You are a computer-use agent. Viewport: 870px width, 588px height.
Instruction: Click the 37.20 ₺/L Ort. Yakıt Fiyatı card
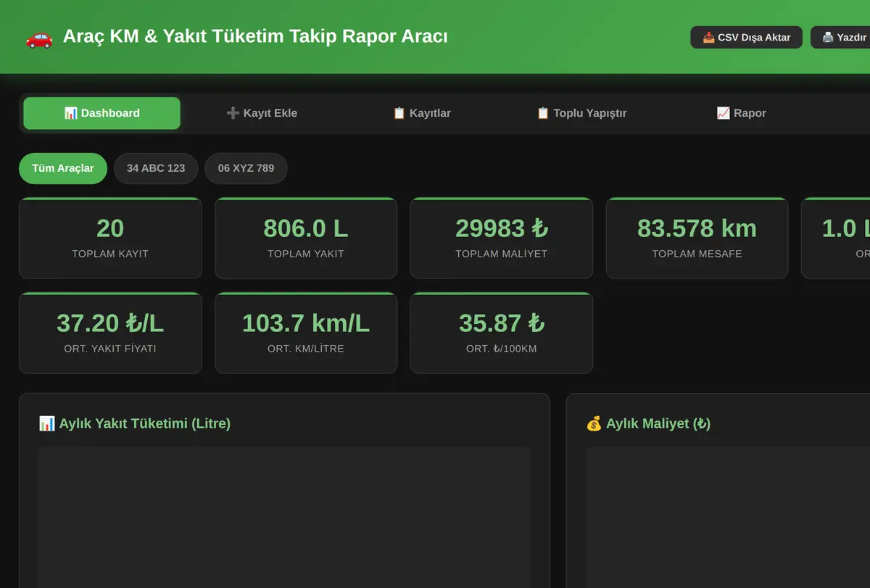[x=110, y=333]
